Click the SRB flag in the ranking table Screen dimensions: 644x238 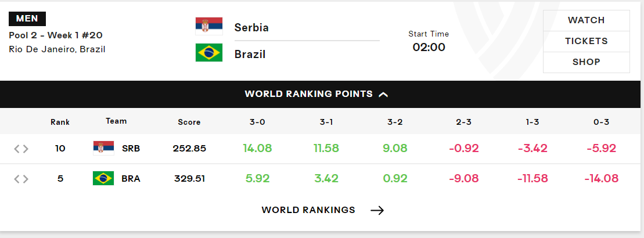click(103, 148)
